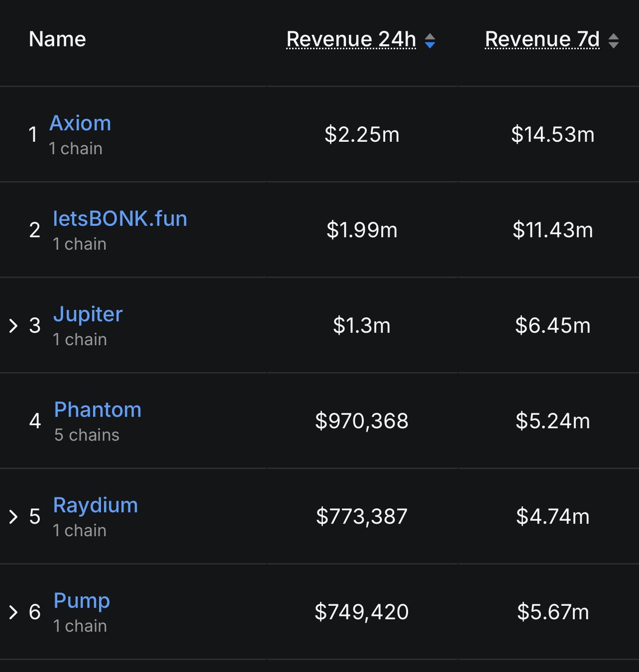
Task: Click the Revenue 7d column header
Action: 542,39
